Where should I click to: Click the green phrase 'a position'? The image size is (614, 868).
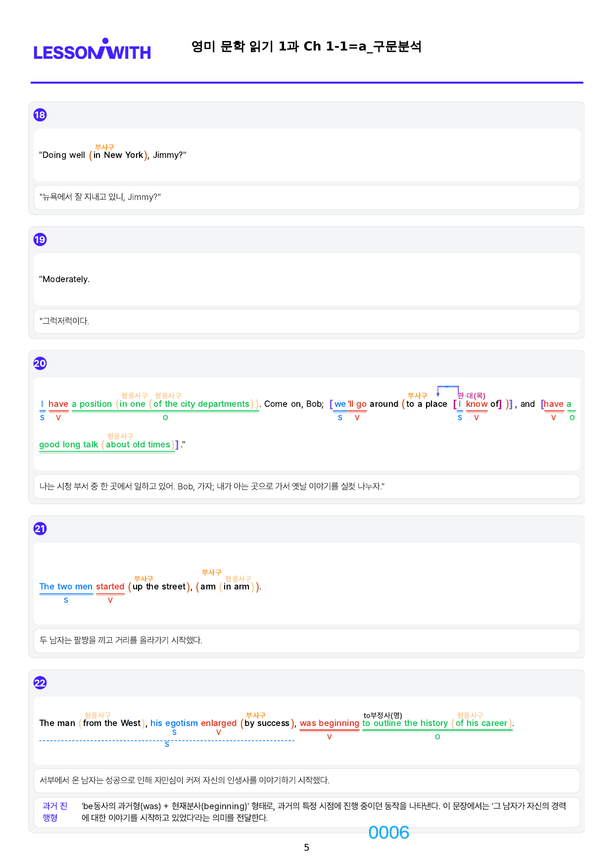coord(92,404)
